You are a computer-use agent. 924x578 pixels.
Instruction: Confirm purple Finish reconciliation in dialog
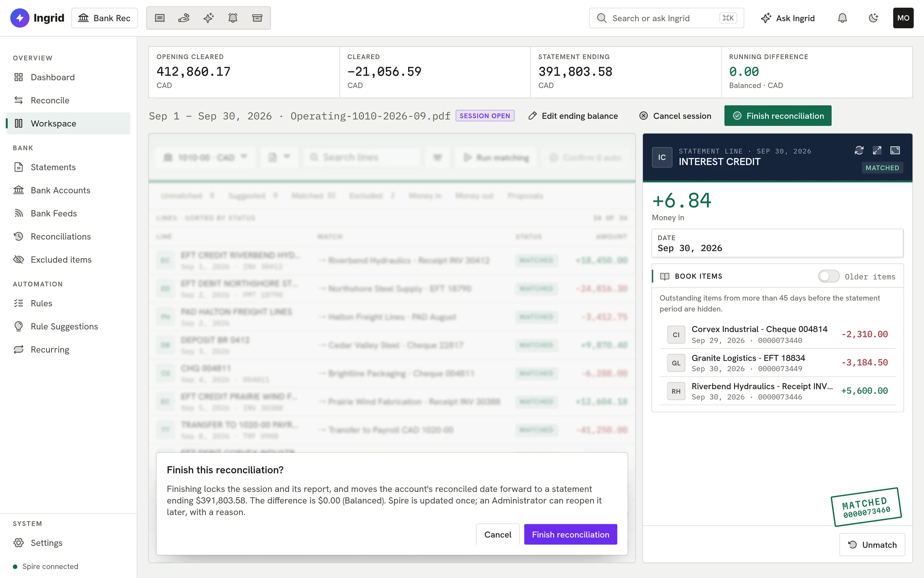click(x=570, y=534)
